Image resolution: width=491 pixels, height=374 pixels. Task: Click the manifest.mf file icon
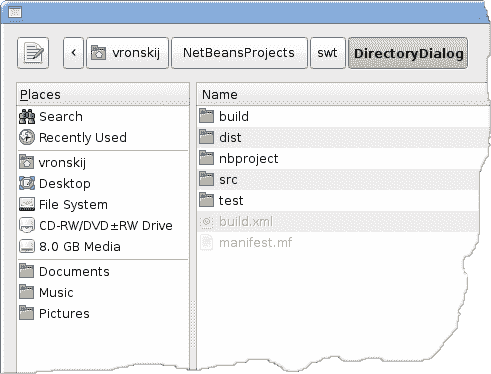coord(206,242)
